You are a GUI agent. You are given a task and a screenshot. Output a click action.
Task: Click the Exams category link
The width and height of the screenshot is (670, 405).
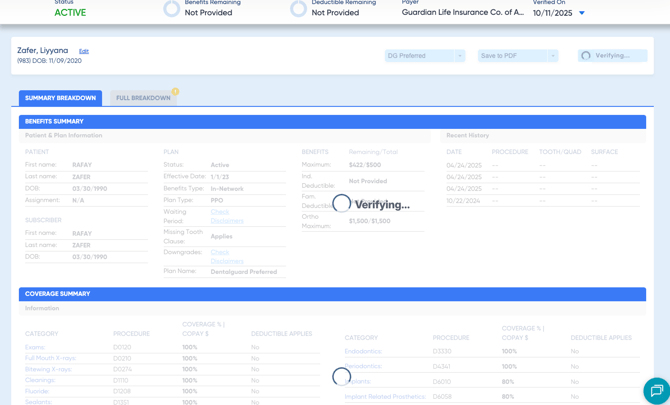[35, 347]
